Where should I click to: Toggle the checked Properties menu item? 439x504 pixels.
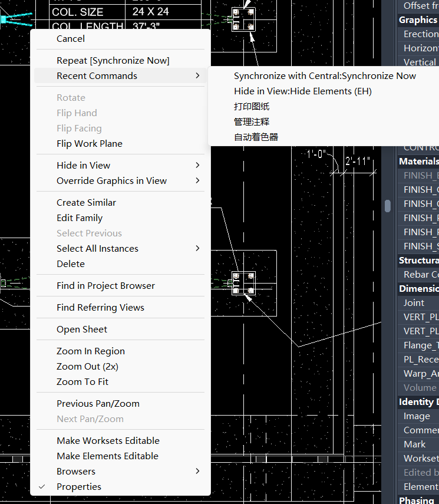coord(79,487)
